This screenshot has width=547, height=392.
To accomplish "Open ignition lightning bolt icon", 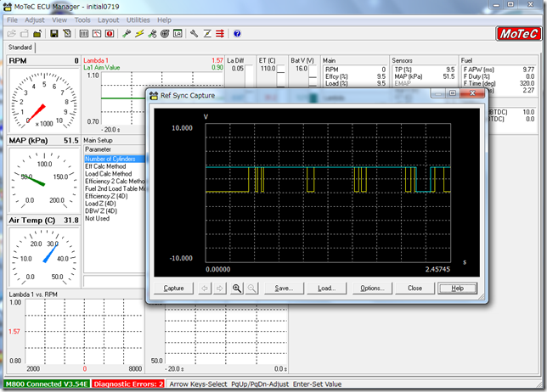I will tap(139, 34).
